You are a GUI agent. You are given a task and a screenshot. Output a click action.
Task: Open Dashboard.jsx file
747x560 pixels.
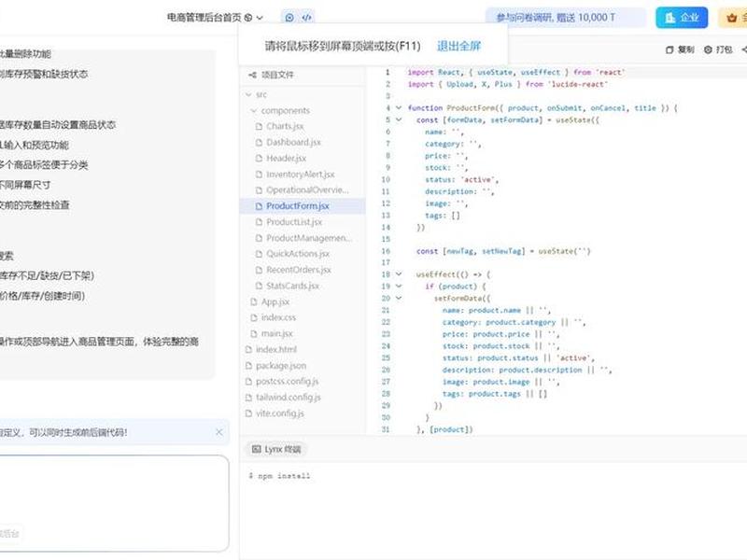pyautogui.click(x=293, y=142)
